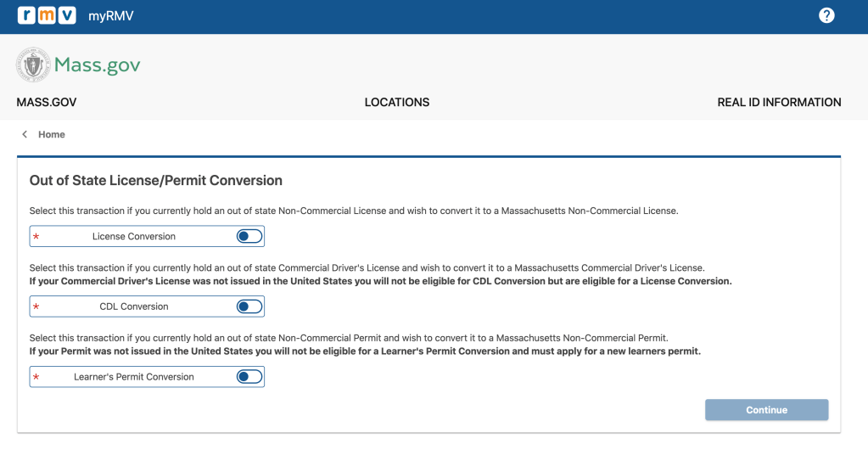Click the back chevron beside Home
868x461 pixels.
pyautogui.click(x=25, y=135)
